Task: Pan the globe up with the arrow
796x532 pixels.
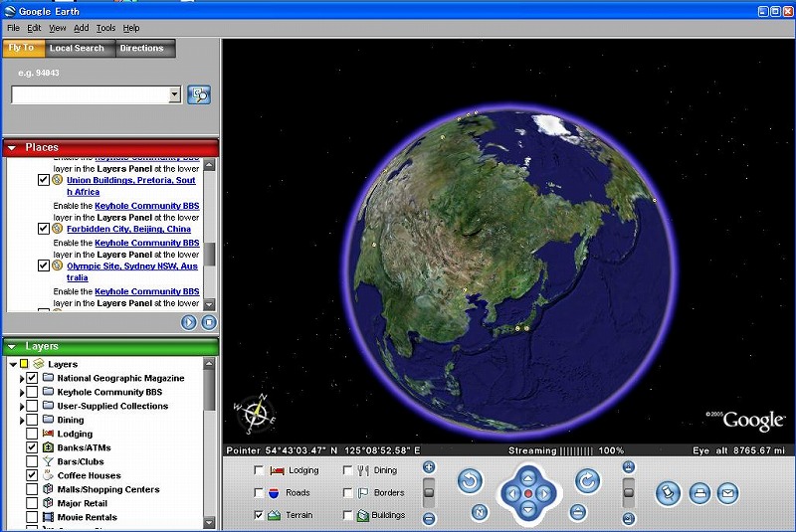Action: pyautogui.click(x=528, y=478)
